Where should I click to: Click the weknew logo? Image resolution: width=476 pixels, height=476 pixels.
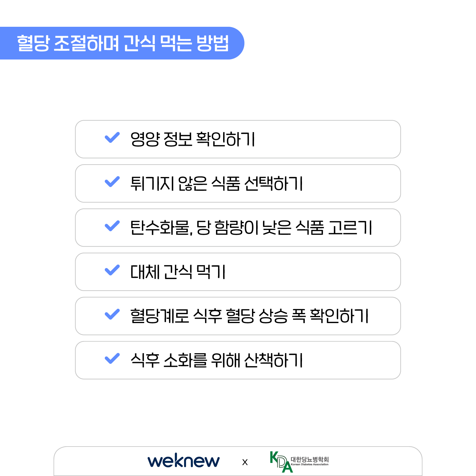coord(184,461)
